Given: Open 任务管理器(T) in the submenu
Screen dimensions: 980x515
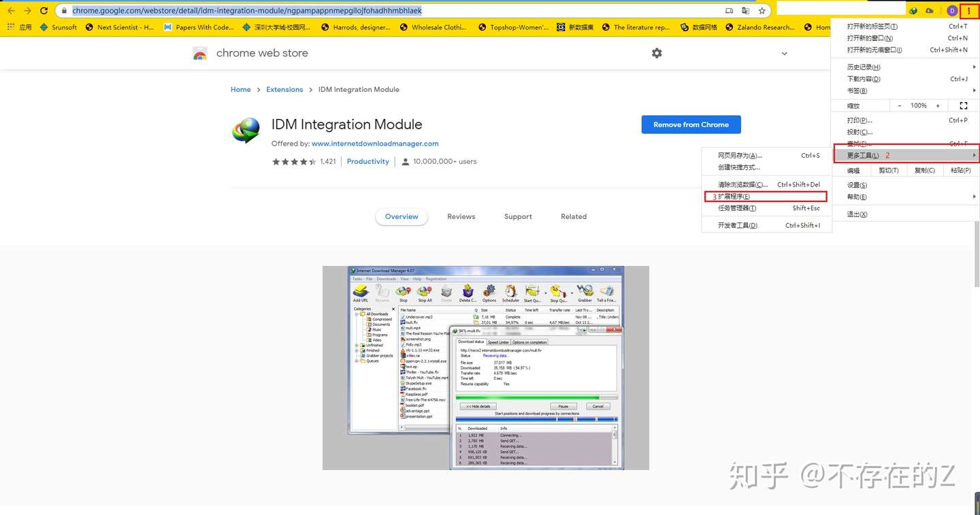Looking at the screenshot, I should [x=767, y=208].
